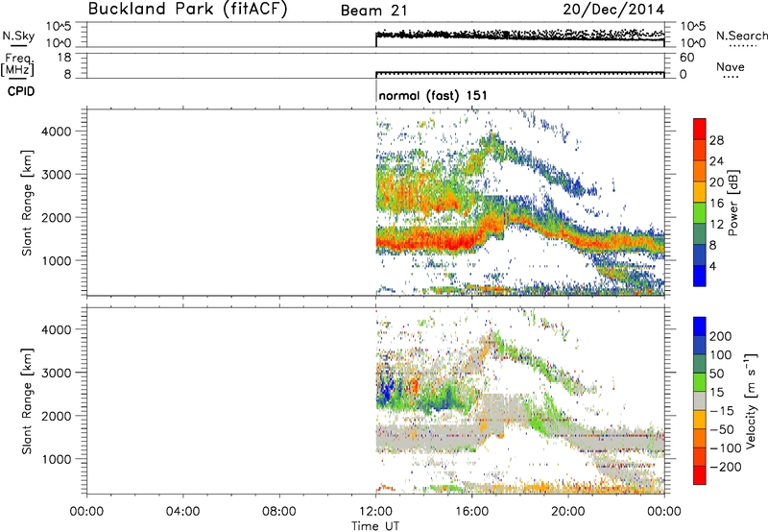The image size is (768, 532).
Task: Click the 'Nave' legend label
Action: pyautogui.click(x=730, y=66)
